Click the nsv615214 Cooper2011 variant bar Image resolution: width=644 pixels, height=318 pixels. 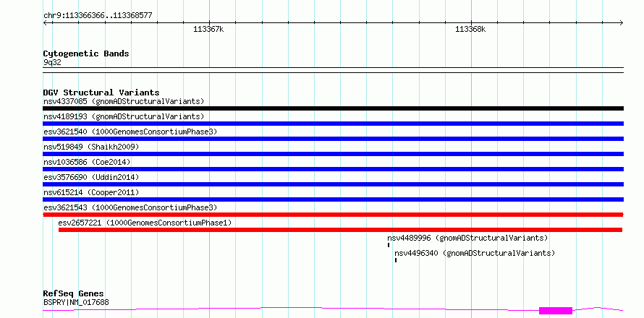point(333,199)
